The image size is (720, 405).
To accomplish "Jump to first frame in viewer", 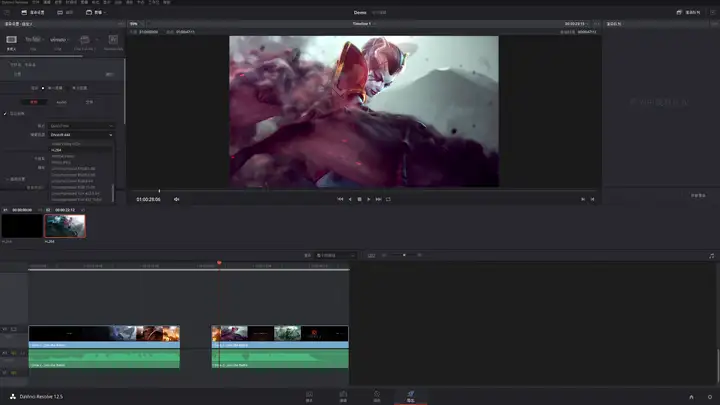I will [x=340, y=199].
